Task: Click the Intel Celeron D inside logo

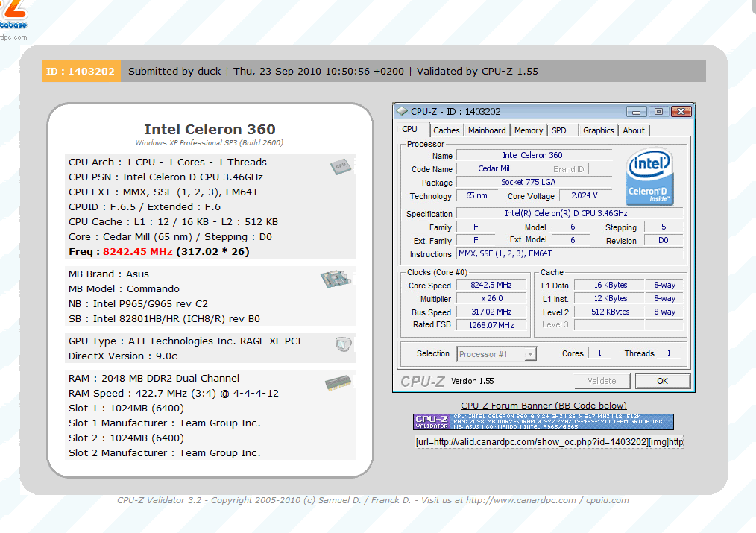Action: coord(649,177)
